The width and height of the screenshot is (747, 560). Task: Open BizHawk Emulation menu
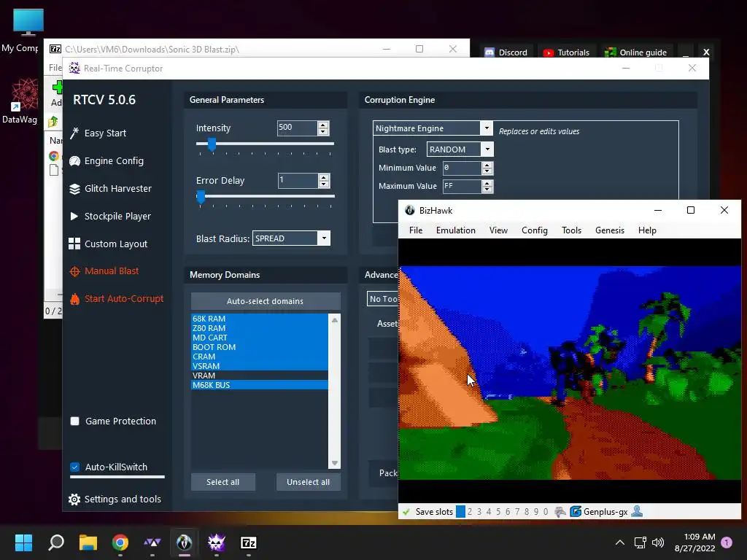click(456, 230)
